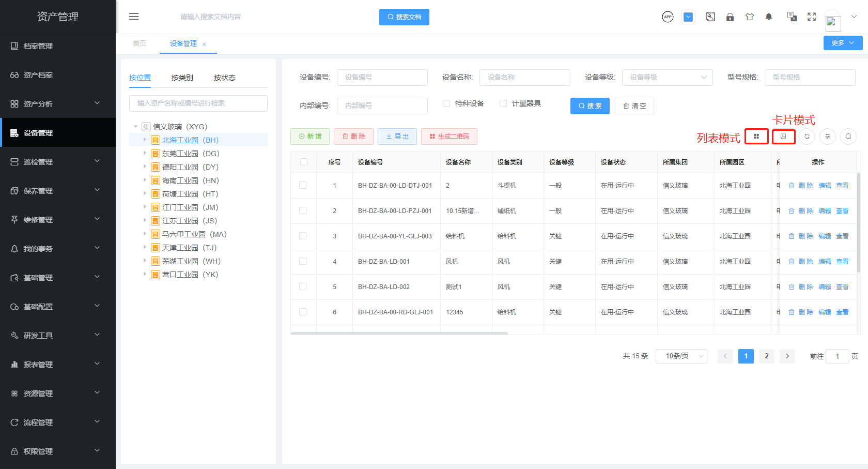868x469 pixels.
Task: Switch to card mode with the picture icon
Action: coord(783,137)
